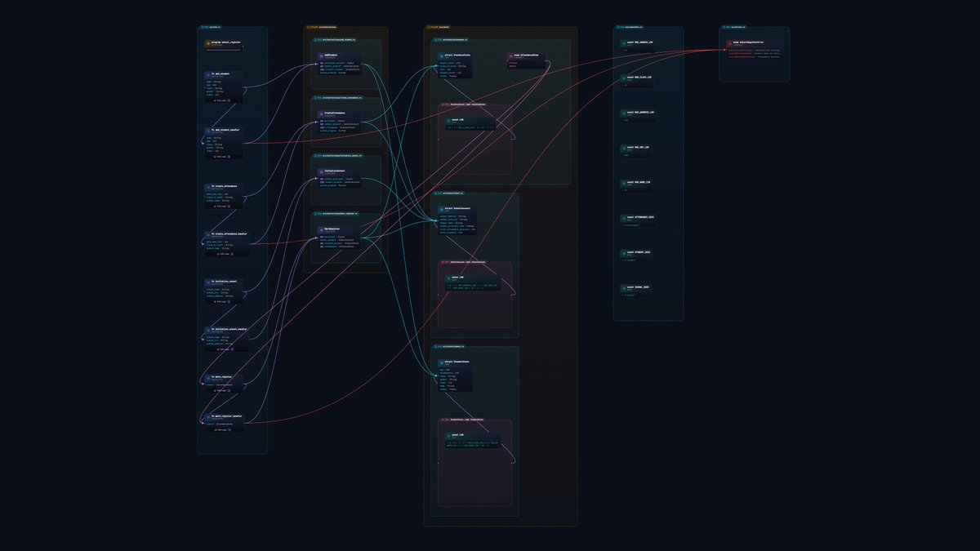Select the MarkRegister node title
980x551 pixels.
tap(332, 229)
